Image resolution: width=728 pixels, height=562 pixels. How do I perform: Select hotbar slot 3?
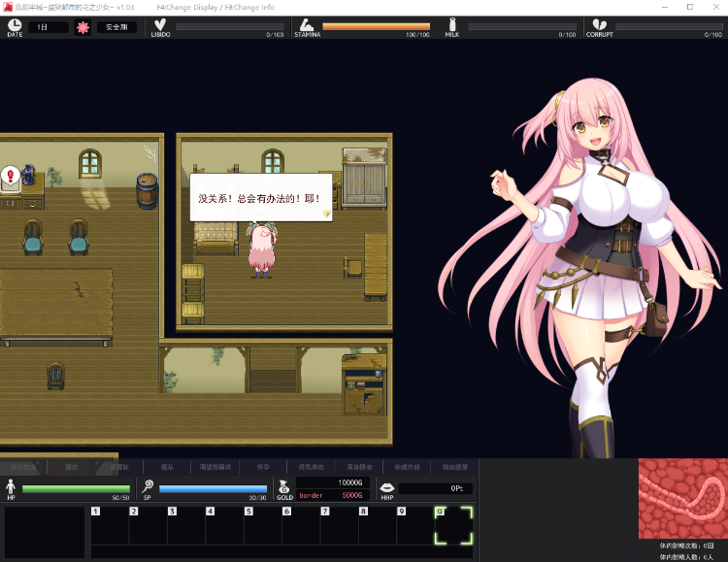186,525
